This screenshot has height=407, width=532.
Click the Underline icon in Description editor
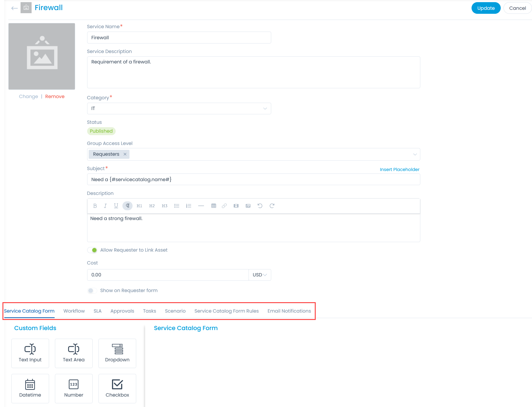[x=116, y=206]
